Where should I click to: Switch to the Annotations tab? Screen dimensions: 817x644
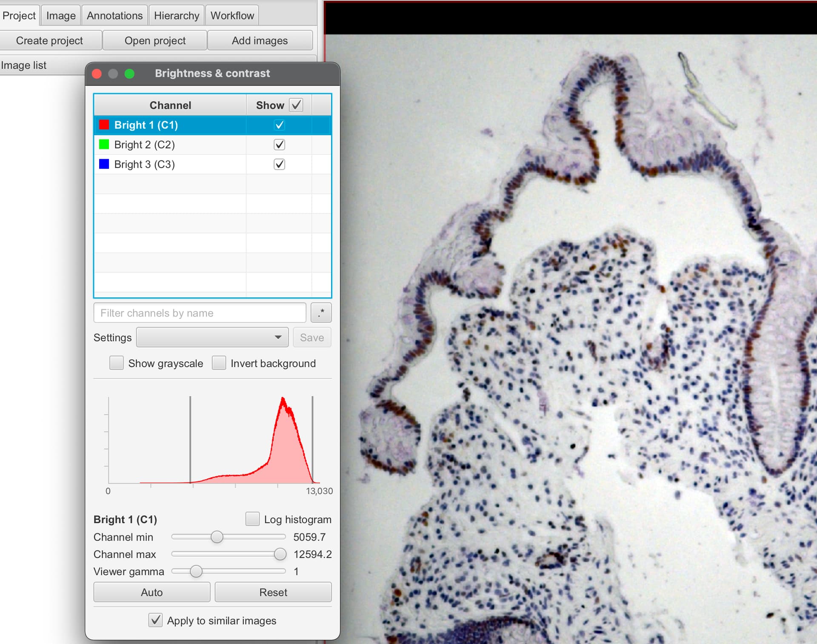pos(114,15)
